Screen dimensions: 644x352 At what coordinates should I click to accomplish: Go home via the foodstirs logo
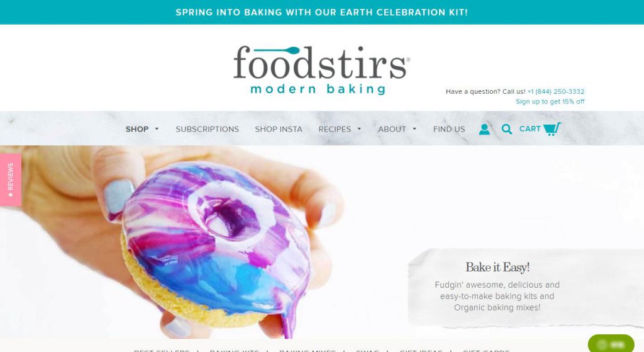coord(321,70)
